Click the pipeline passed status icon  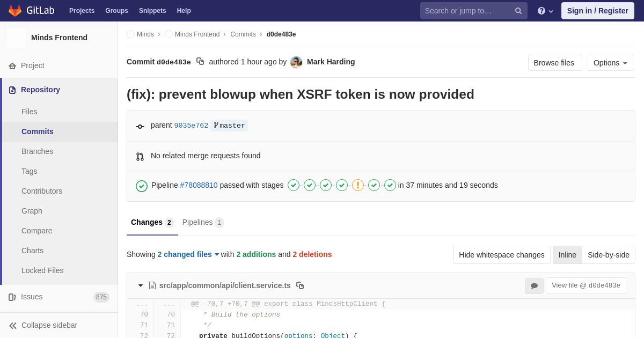point(142,186)
